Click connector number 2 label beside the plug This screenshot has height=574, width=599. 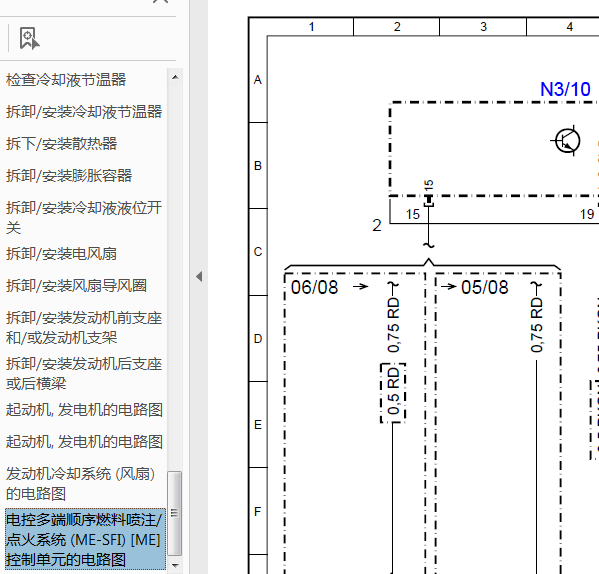[x=377, y=226]
